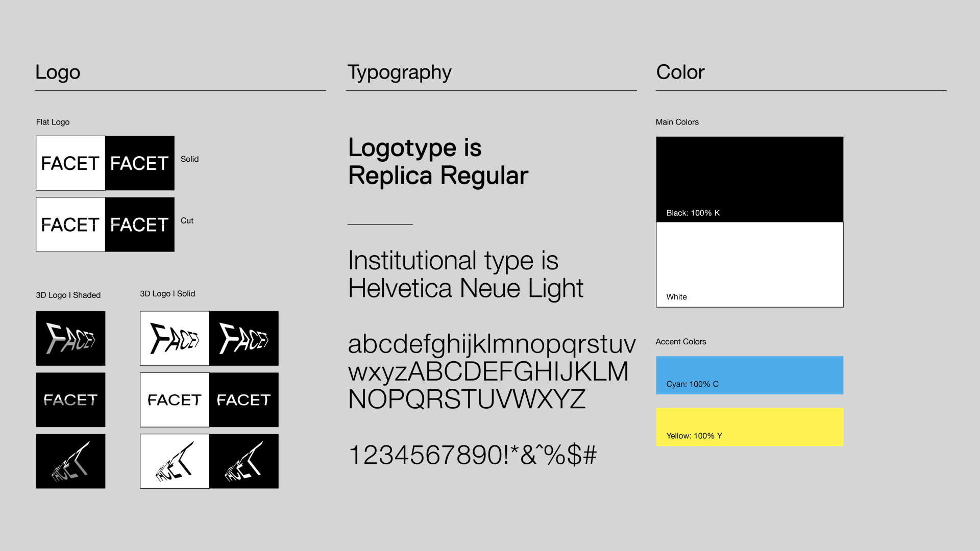Click the black Solid flat FACET logo
Image resolution: width=980 pixels, height=551 pixels.
[140, 163]
